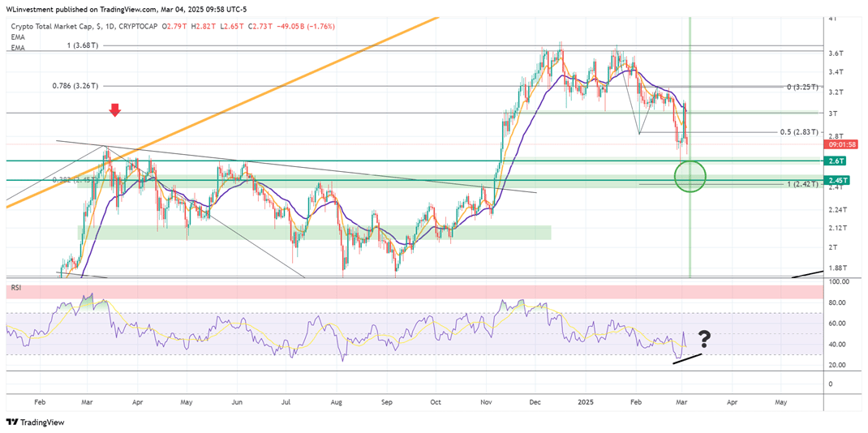Click the 3.4T price axis tick
The image size is (868, 433).
pos(836,72)
